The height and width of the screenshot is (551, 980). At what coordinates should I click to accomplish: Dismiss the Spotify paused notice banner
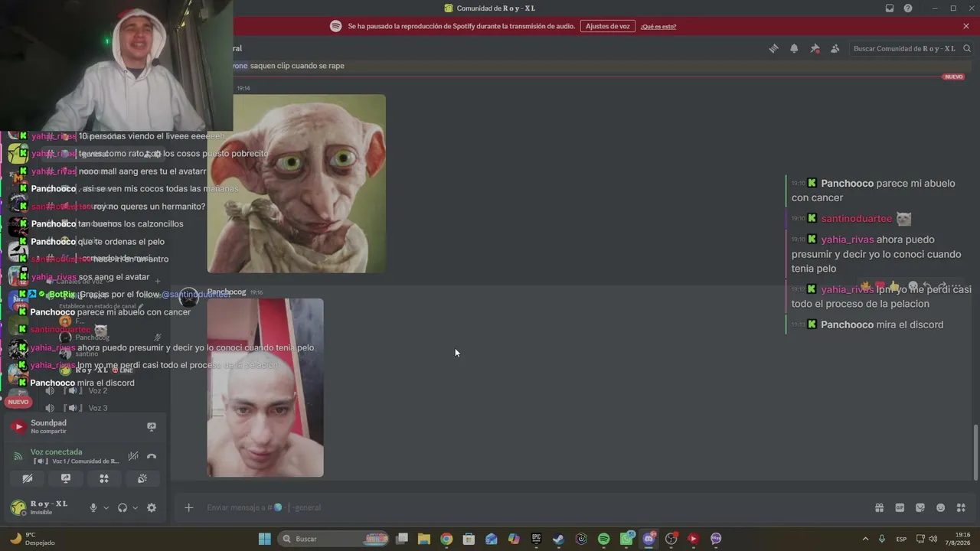click(966, 26)
